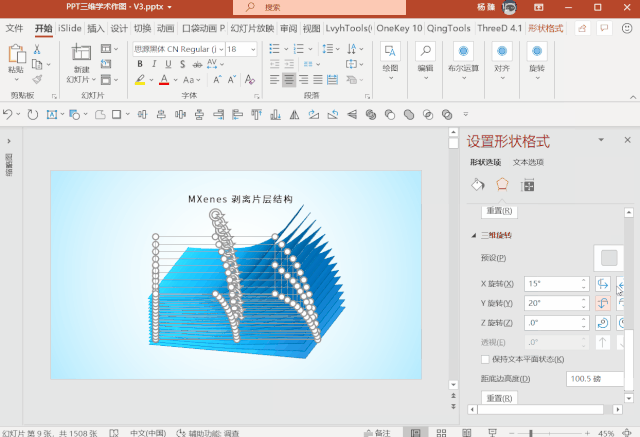Open the font name dropdown
Image resolution: width=640 pixels, height=437 pixels.
[221, 49]
